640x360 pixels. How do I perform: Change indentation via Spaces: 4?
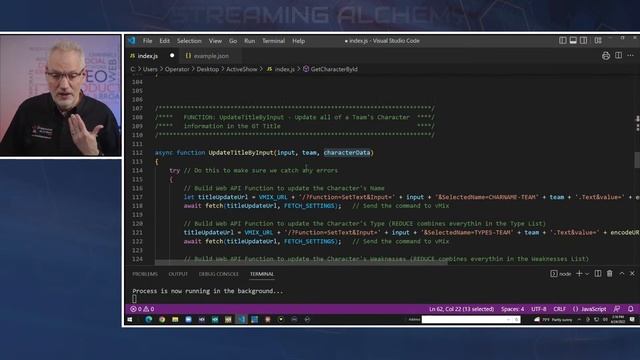click(x=512, y=309)
